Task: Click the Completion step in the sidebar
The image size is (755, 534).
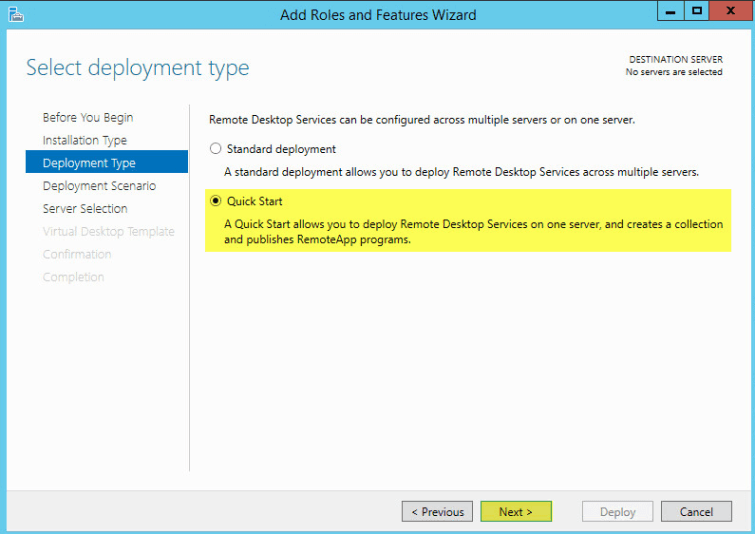Action: pyautogui.click(x=73, y=277)
